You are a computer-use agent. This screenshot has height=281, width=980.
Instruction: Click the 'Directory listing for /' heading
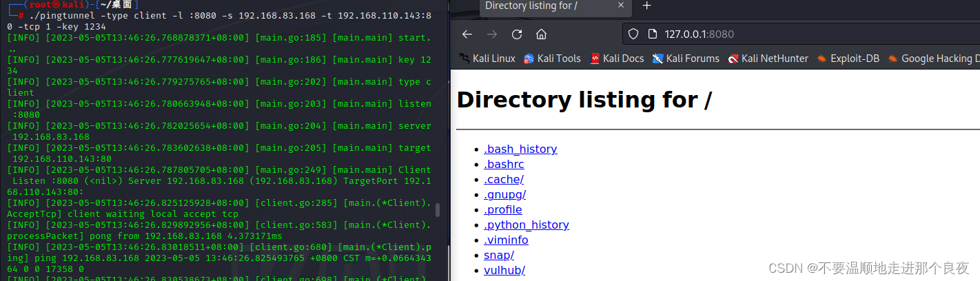coord(584,100)
